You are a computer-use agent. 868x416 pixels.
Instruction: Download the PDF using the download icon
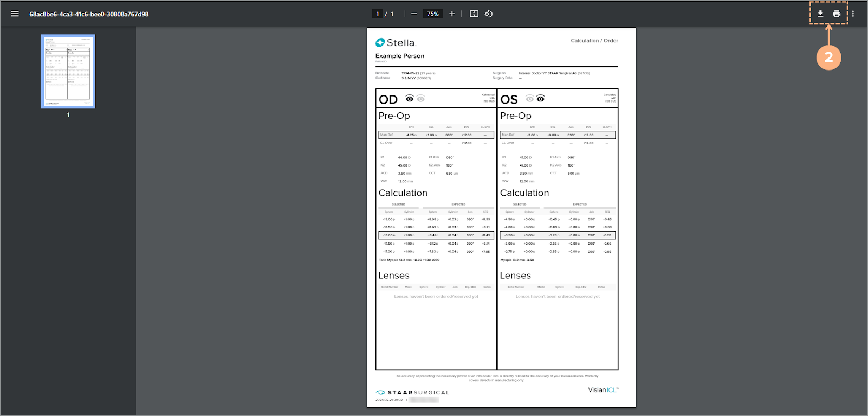pyautogui.click(x=820, y=14)
